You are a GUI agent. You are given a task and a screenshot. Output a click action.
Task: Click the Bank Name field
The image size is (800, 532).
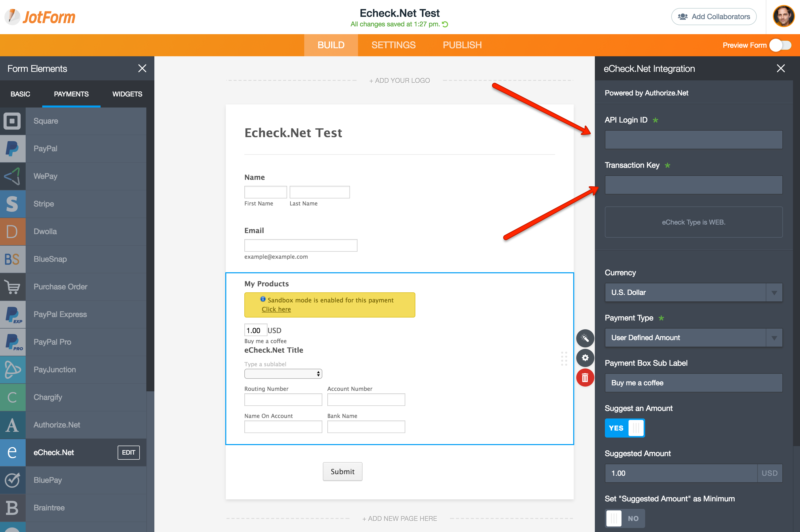click(x=366, y=427)
